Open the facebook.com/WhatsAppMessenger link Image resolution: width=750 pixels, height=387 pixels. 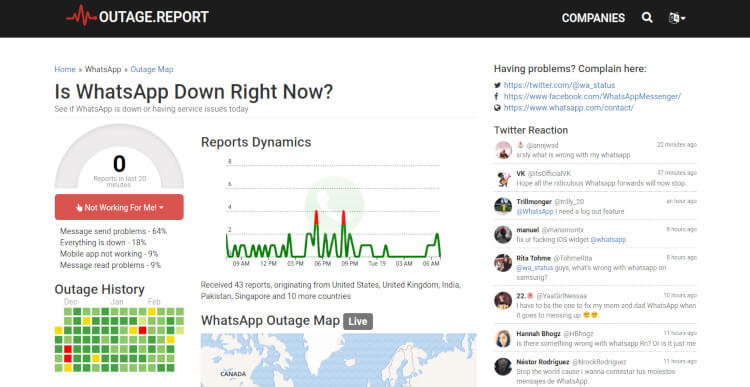[592, 97]
